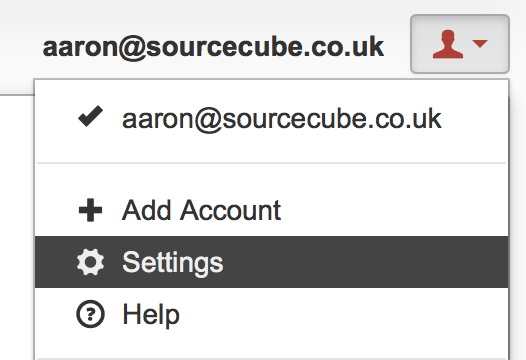Click the 'Add Account' text label
Screen dimensions: 526x360
coord(201,210)
